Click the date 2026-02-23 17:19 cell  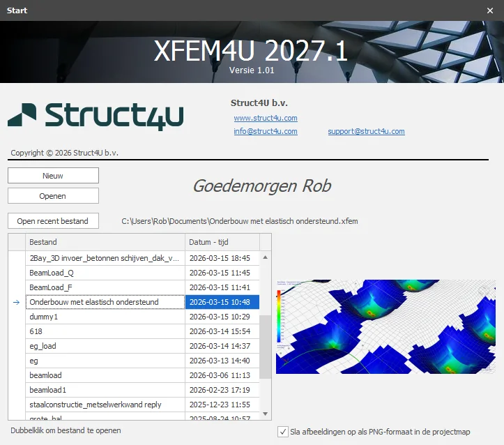click(x=222, y=390)
